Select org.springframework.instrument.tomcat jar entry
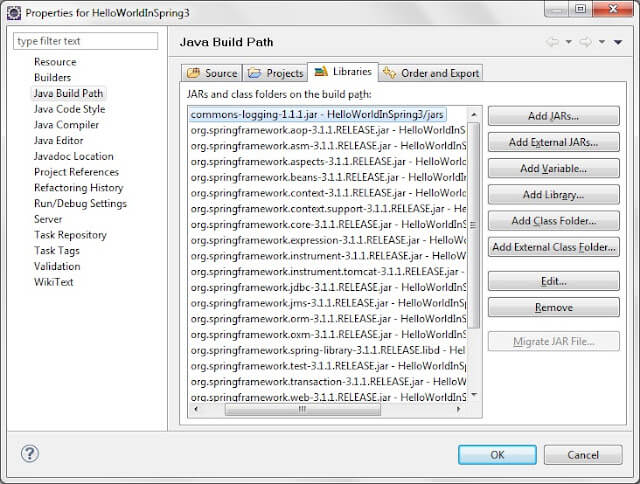The height and width of the screenshot is (484, 640). point(328,271)
